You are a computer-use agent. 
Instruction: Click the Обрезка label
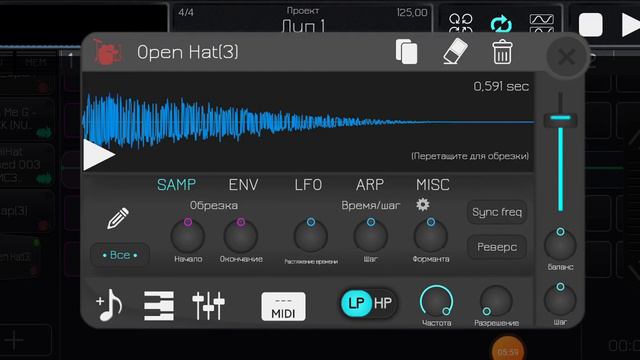(213, 205)
